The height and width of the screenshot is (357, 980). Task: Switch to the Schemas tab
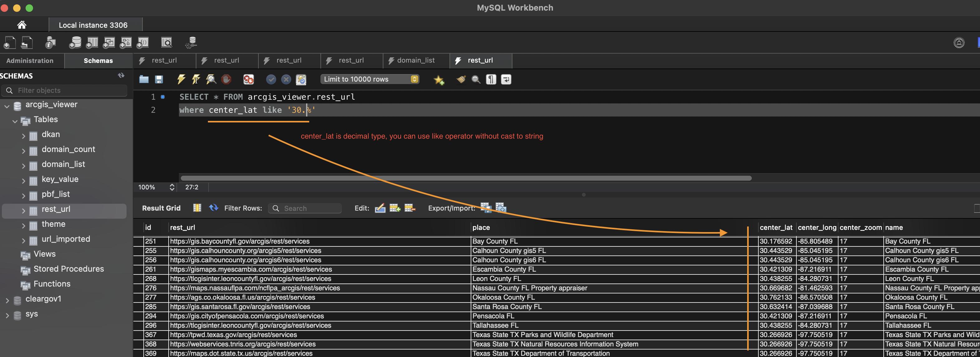98,60
